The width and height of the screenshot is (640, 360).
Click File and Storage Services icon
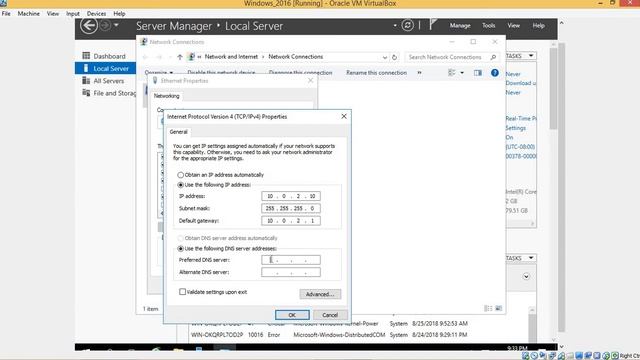coord(86,93)
